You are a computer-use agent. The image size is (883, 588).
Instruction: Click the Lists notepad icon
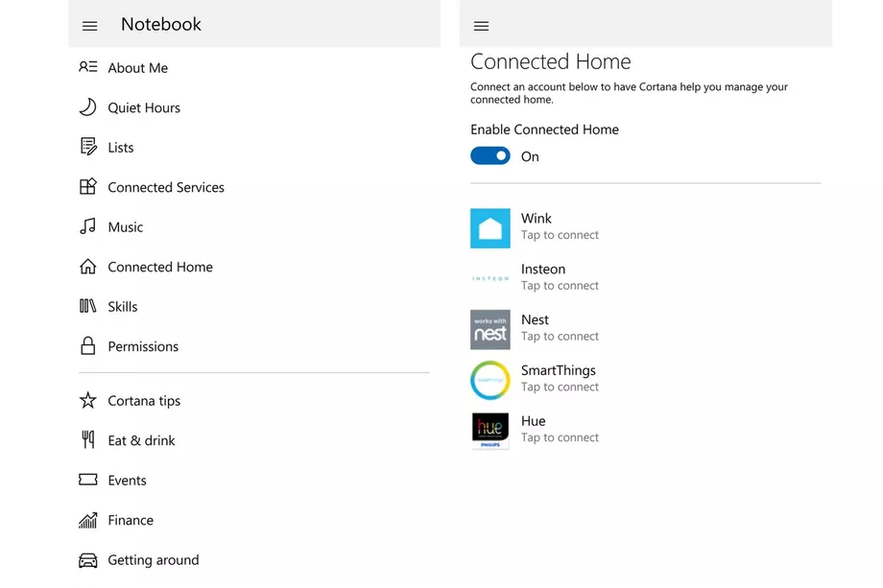click(x=88, y=147)
